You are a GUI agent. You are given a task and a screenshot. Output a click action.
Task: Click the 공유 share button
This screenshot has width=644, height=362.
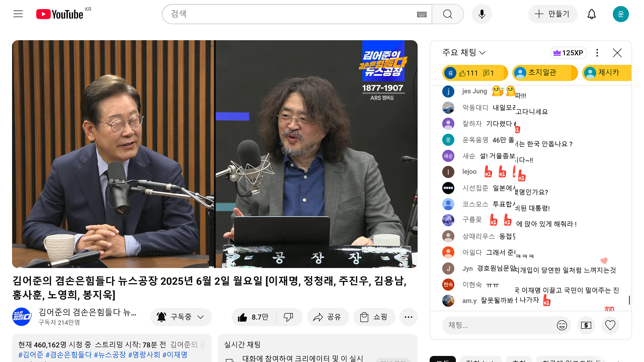[327, 317]
